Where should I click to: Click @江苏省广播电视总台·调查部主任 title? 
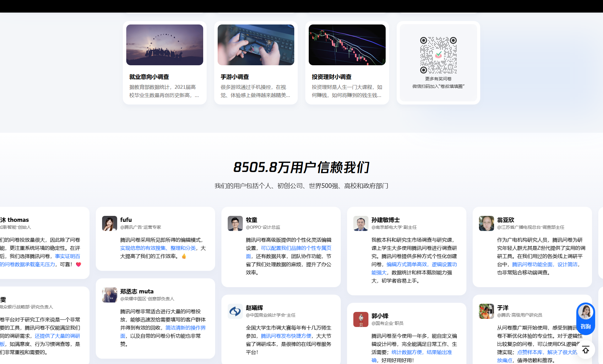531,227
